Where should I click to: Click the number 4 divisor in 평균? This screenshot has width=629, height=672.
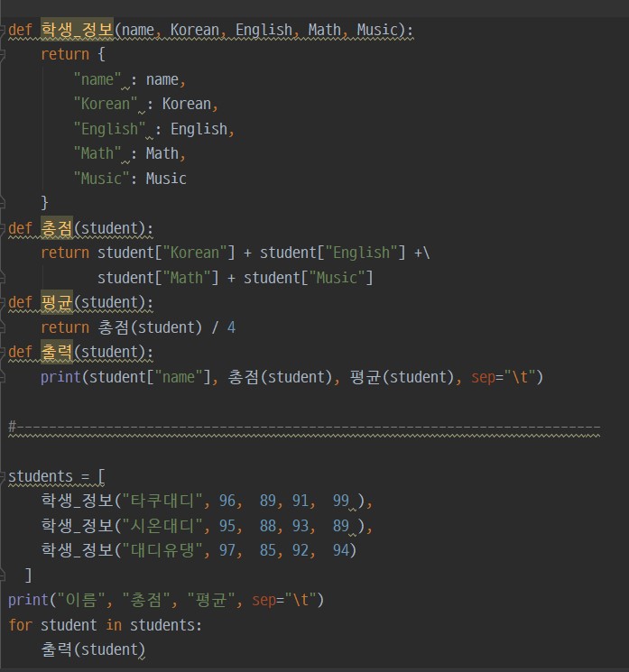coord(231,327)
